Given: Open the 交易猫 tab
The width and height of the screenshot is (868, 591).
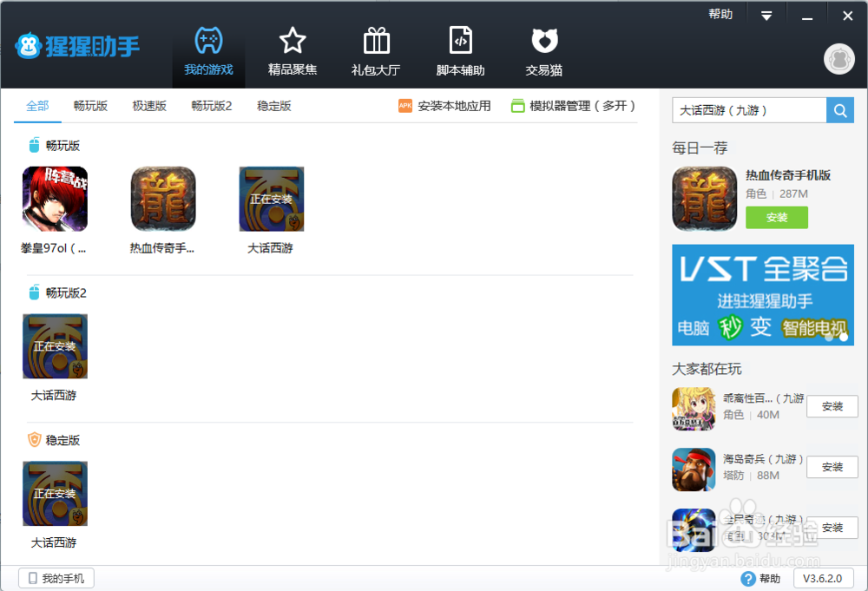Looking at the screenshot, I should [x=544, y=51].
